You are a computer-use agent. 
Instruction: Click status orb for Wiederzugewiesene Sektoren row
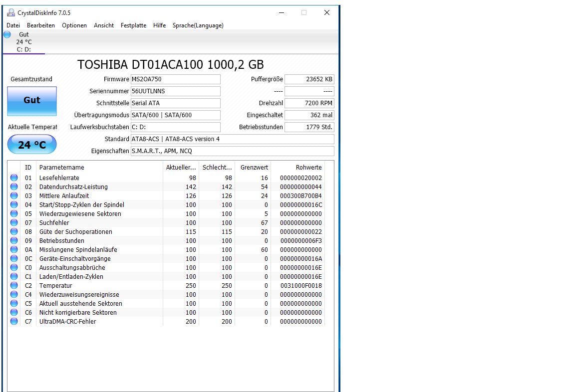(14, 213)
